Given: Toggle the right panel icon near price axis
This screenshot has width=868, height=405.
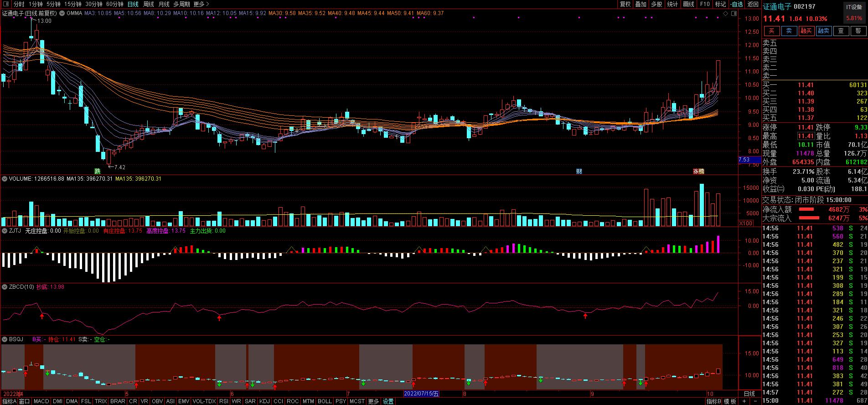Looking at the screenshot, I should [x=735, y=14].
